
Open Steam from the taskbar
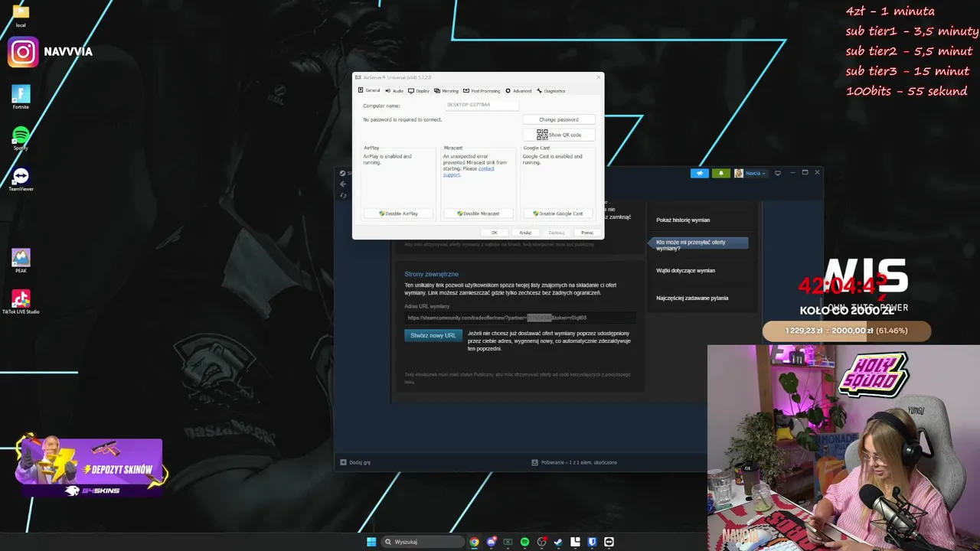(558, 542)
